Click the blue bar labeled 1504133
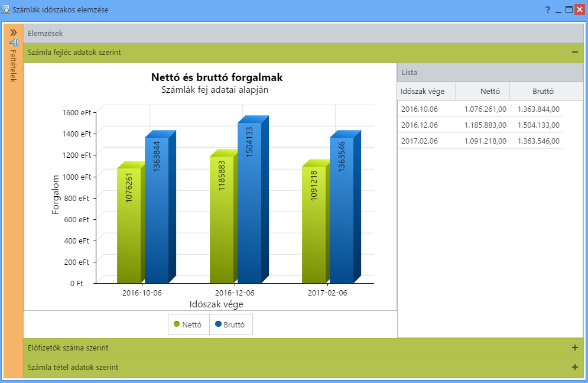 click(x=249, y=203)
